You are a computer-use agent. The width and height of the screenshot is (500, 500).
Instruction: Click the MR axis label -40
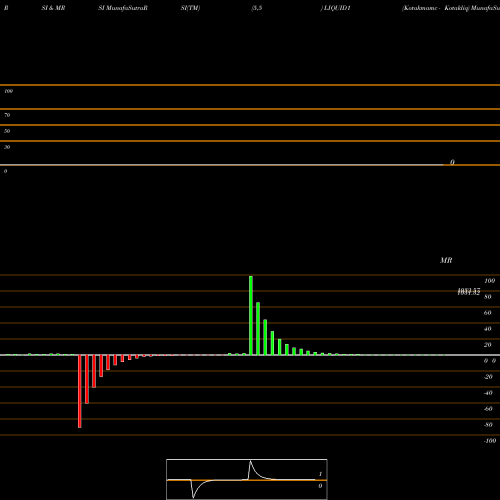pos(488,393)
